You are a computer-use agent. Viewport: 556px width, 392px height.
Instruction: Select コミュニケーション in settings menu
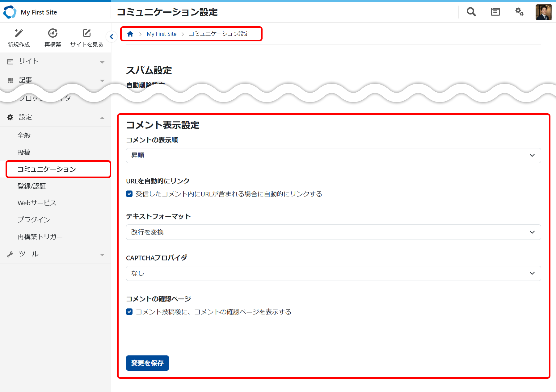47,169
